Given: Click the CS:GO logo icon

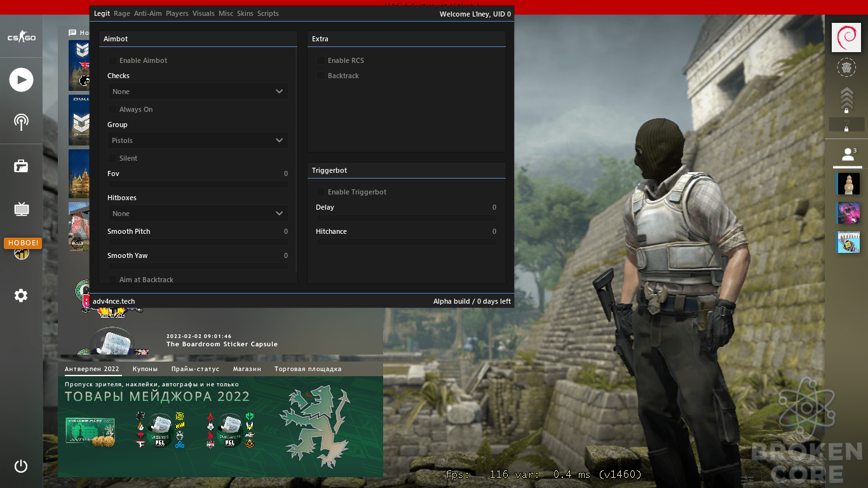Looking at the screenshot, I should 21,38.
